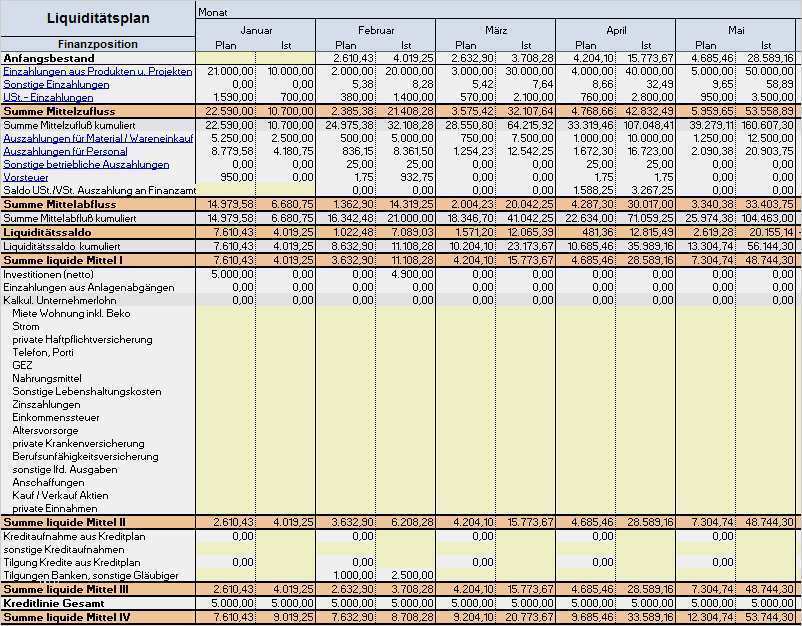Select the Tilgungen cell 2.500,00
Viewport: 802px width, 626px height.
tap(406, 575)
